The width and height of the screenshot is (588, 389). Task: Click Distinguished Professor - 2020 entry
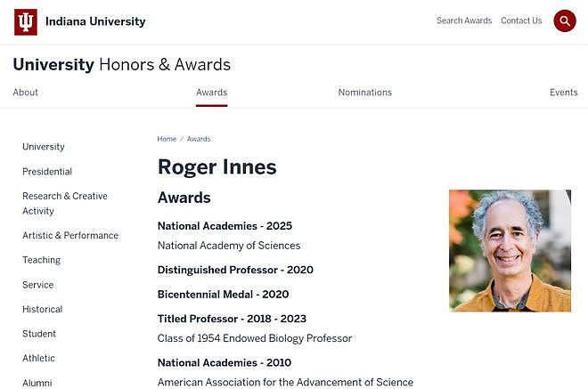point(235,270)
